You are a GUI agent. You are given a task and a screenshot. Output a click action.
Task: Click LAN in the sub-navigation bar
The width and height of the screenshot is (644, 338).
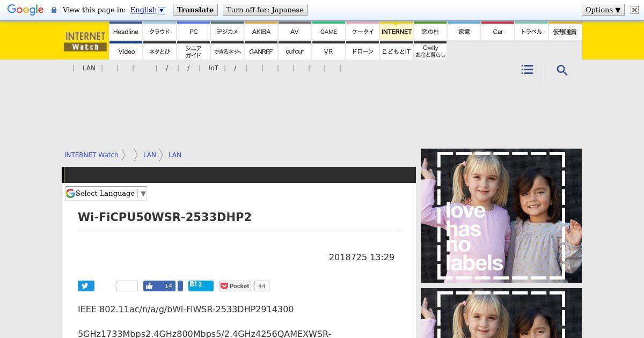[89, 68]
